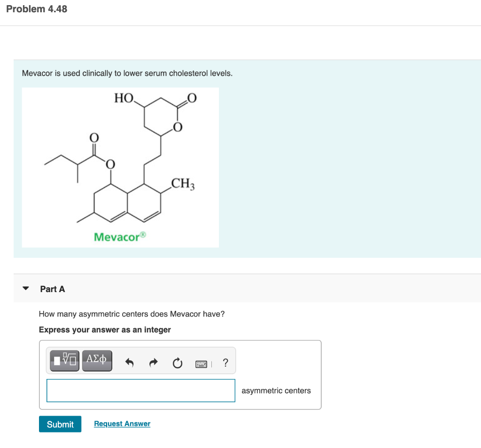Submit your answer
Screen dimensions: 481x448
60,424
